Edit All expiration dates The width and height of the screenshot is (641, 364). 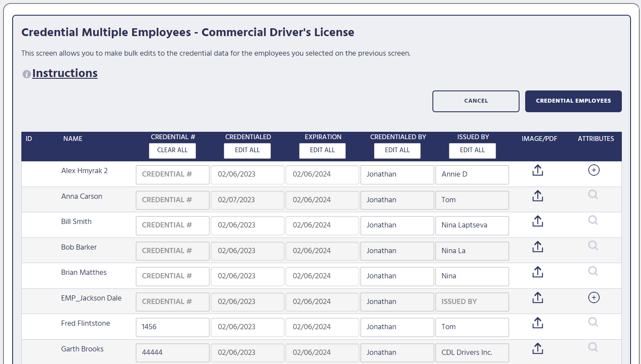tap(322, 150)
